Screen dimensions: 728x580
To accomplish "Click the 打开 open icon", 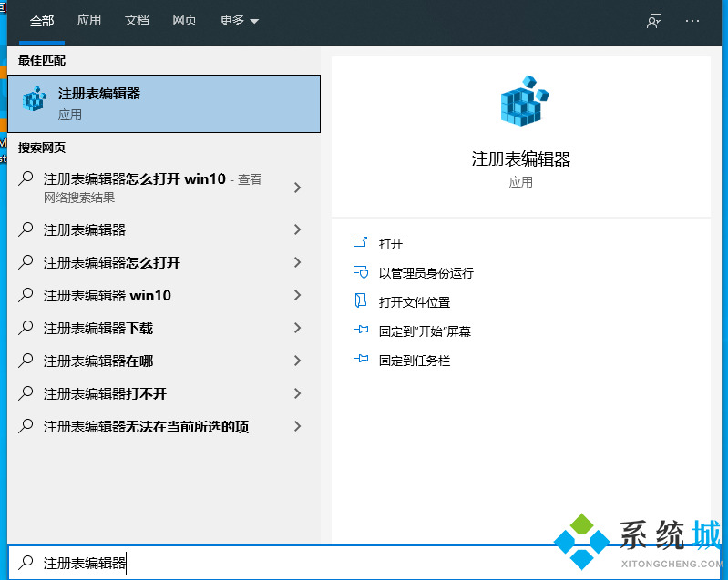I will click(x=361, y=243).
